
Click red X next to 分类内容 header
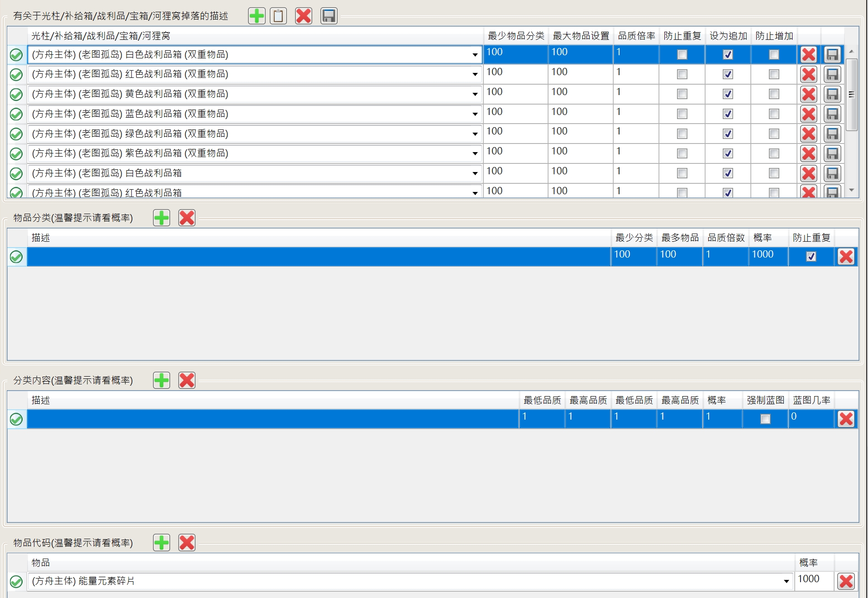point(187,380)
